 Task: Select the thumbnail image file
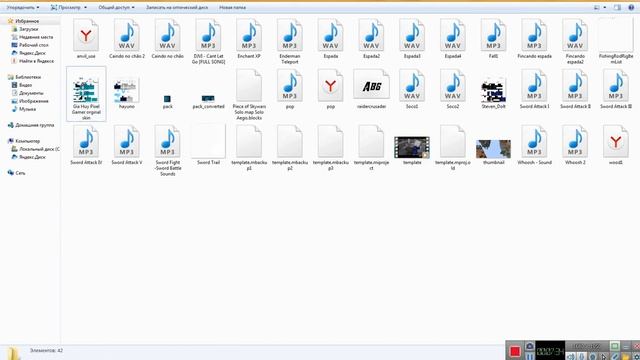(x=493, y=149)
